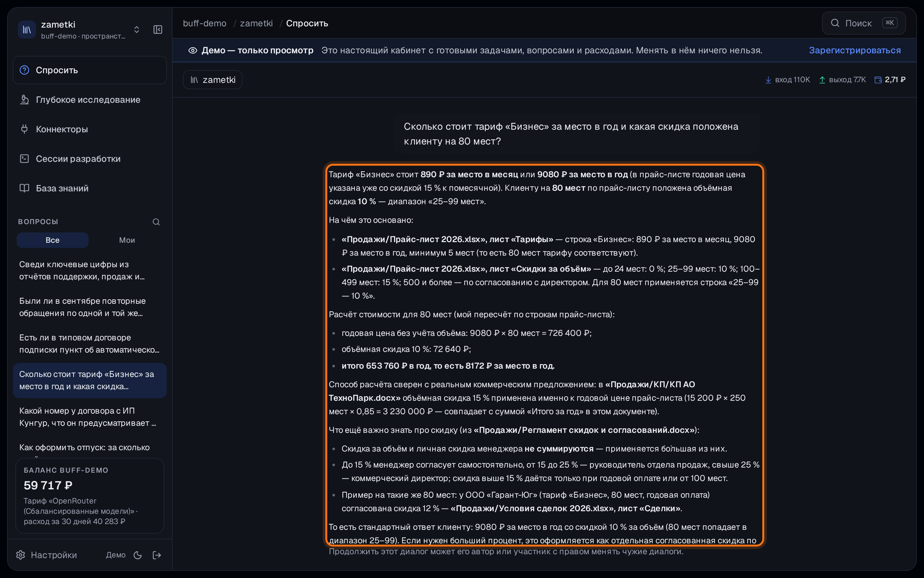The image size is (924, 578).
Task: Select the Все questions filter
Action: 53,240
